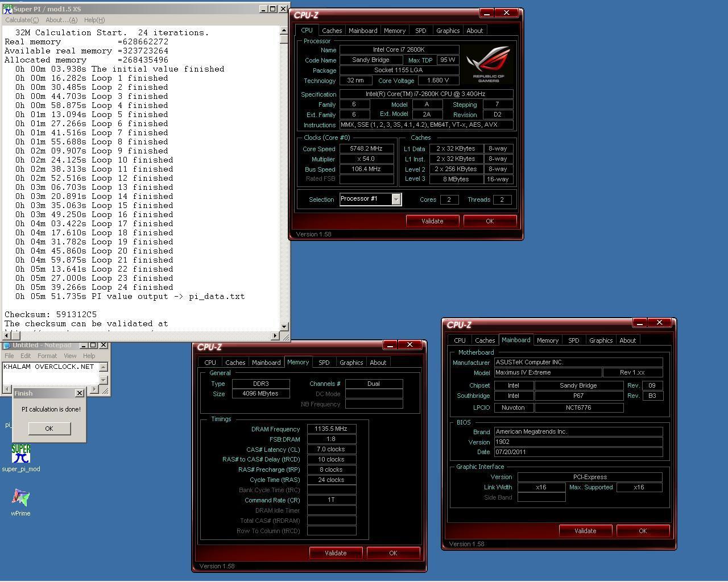Image resolution: width=728 pixels, height=582 pixels.
Task: Select SPD tab in Memory CPU-Z window
Action: (x=324, y=363)
